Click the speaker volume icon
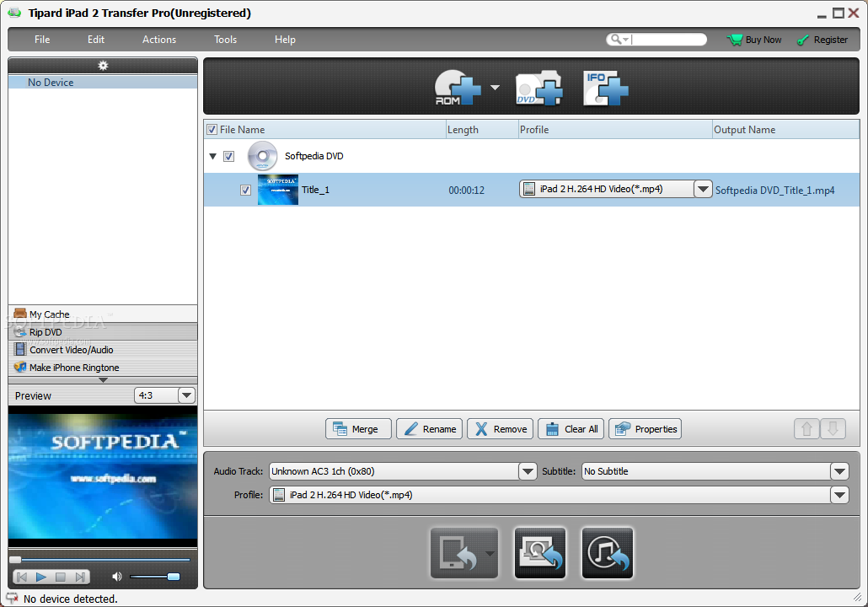The width and height of the screenshot is (868, 607). point(117,577)
